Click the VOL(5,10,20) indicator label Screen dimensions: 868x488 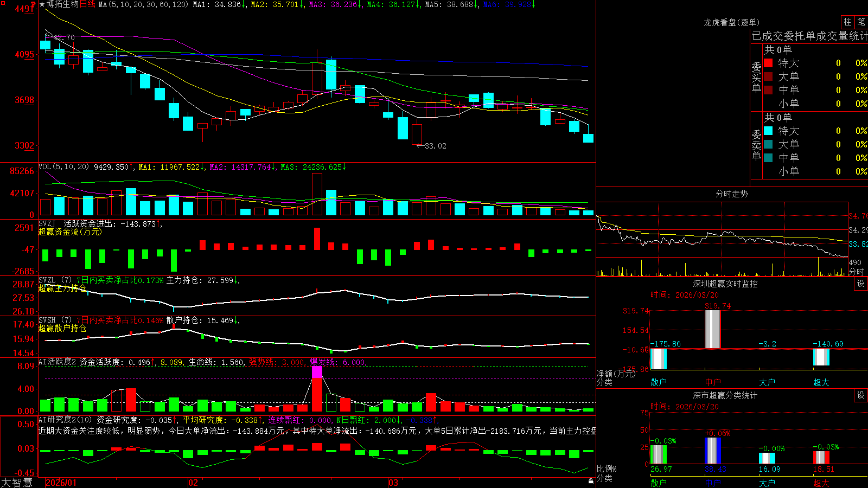tap(64, 166)
